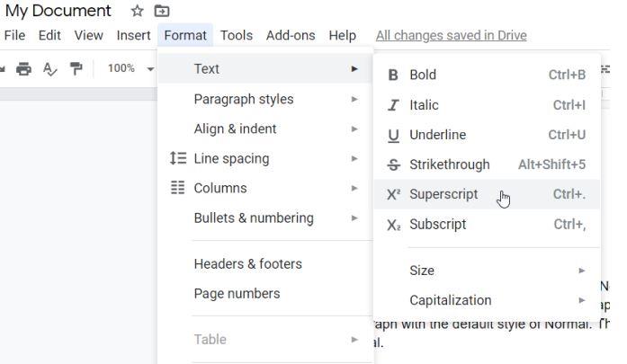Select the paint format tool
Viewport: 627px width, 364px height.
(x=76, y=68)
